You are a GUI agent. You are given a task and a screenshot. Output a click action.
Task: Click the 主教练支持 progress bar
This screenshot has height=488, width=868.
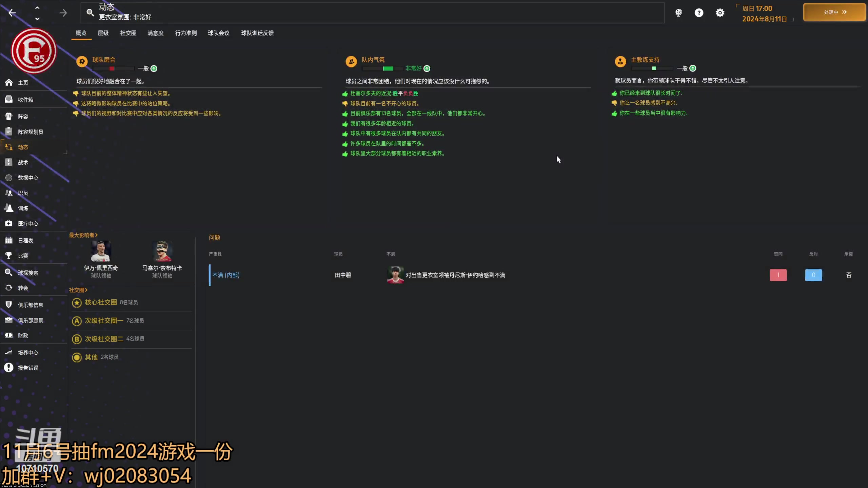pyautogui.click(x=652, y=68)
